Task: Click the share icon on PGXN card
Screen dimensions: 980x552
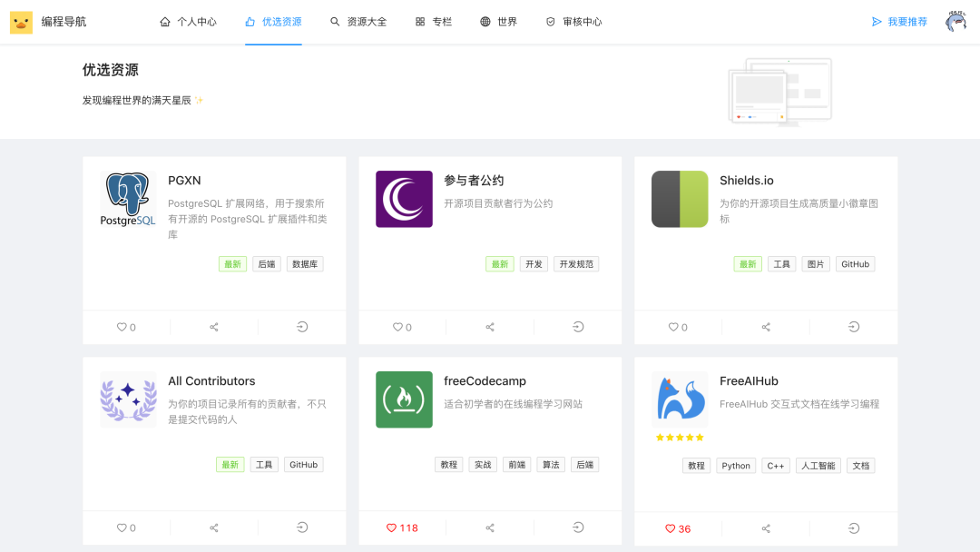Action: click(x=214, y=327)
